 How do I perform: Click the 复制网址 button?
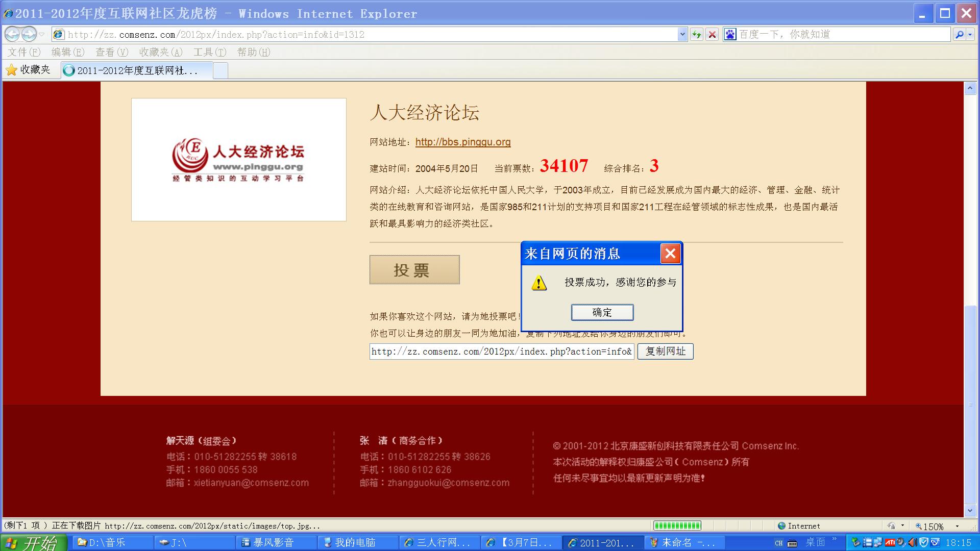tap(665, 351)
